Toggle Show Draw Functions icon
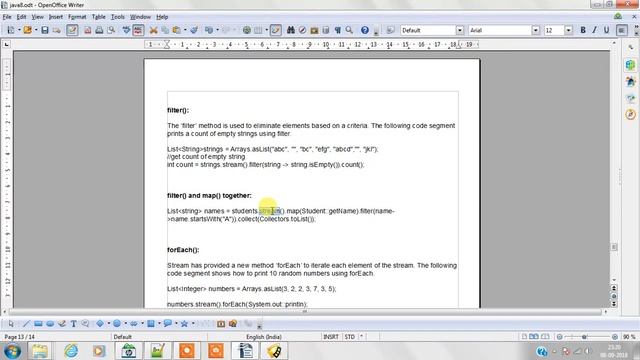Screen dimensions: 640x360 click(276, 30)
